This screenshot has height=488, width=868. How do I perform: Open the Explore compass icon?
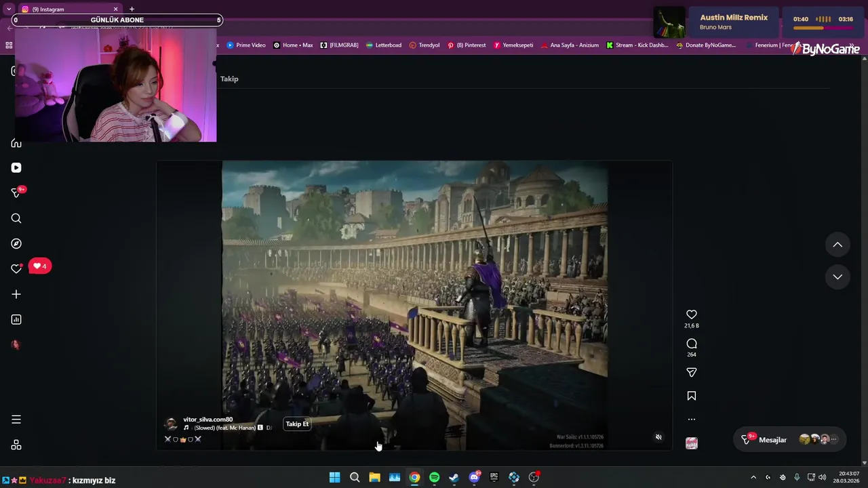click(x=16, y=243)
